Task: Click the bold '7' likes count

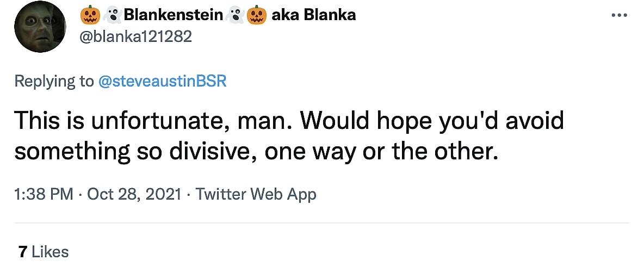Action: [x=22, y=252]
